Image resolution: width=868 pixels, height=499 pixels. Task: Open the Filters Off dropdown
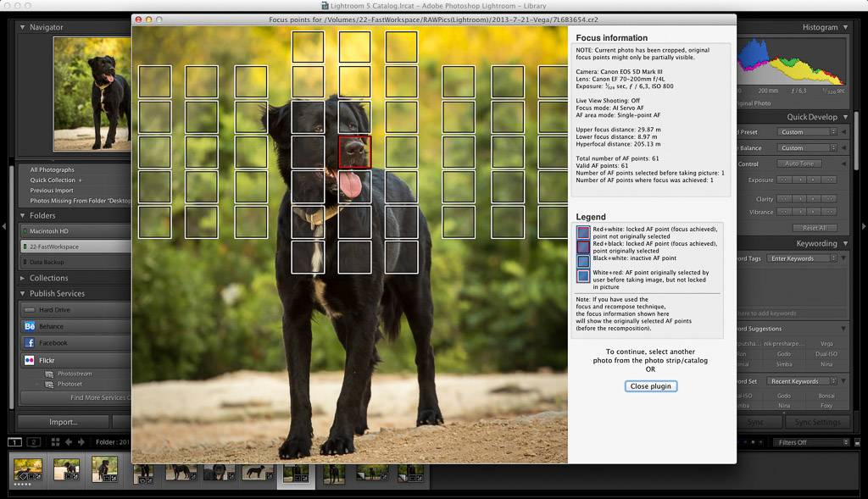(x=810, y=442)
